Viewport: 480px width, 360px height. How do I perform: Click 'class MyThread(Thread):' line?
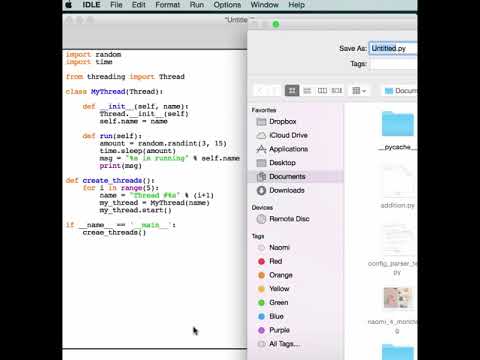114,91
